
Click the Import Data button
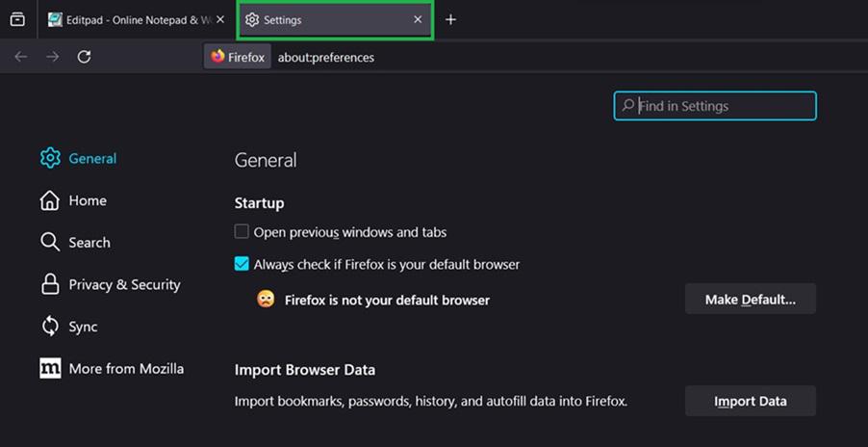[x=750, y=401]
